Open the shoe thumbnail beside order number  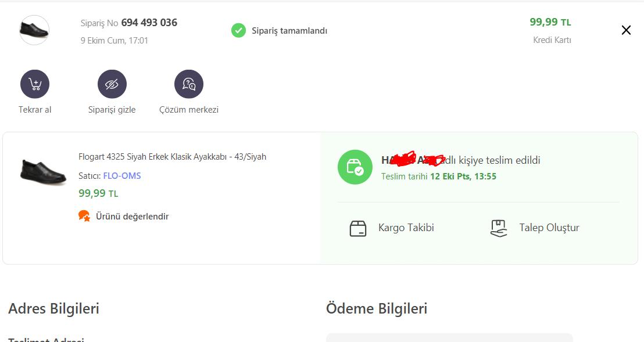pyautogui.click(x=34, y=30)
